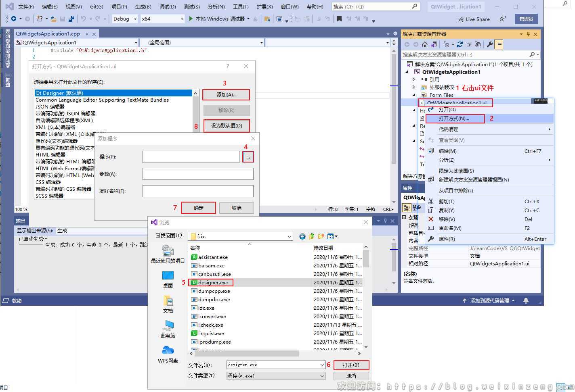Collapse the Form Files tree node

click(x=414, y=95)
